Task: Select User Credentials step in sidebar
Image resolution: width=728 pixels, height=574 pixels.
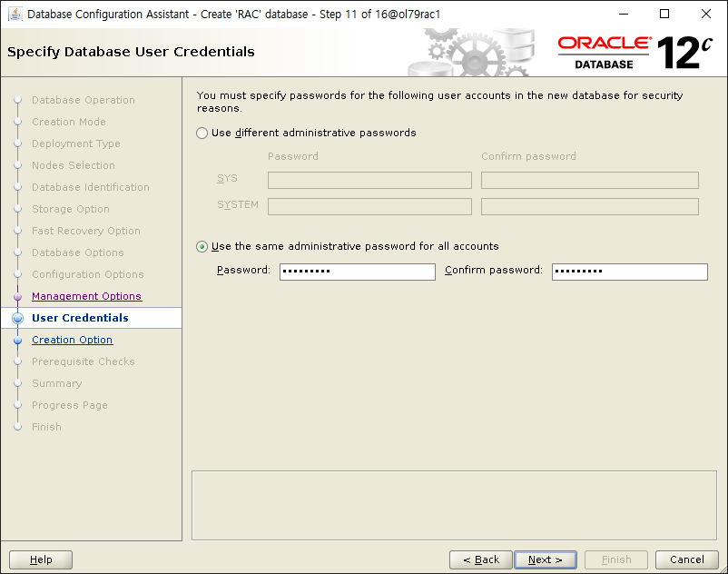Action: 80,318
